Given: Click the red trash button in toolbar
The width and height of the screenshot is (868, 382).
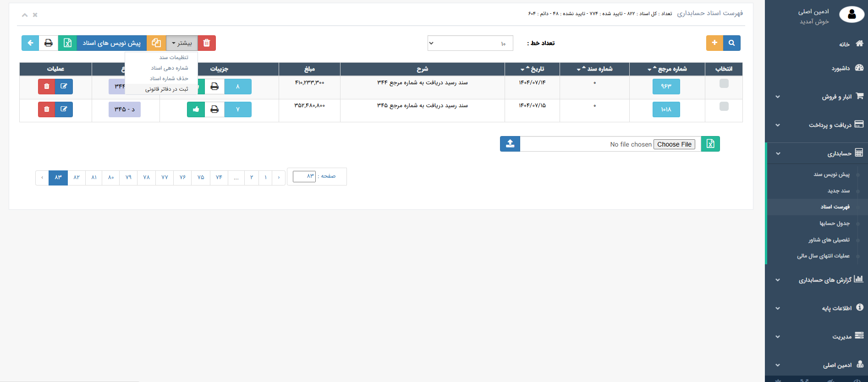Looking at the screenshot, I should (x=207, y=43).
